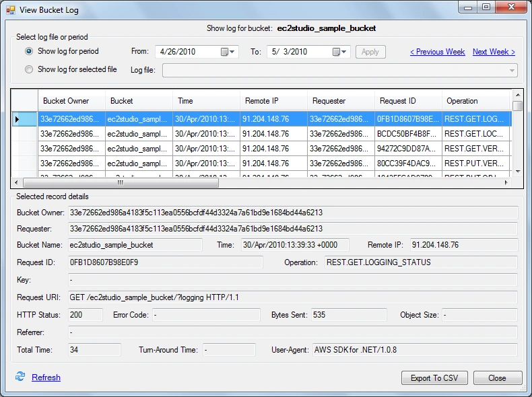This screenshot has width=532, height=397.
Task: Minimize the View Bucket Log window
Action: tap(468, 7)
